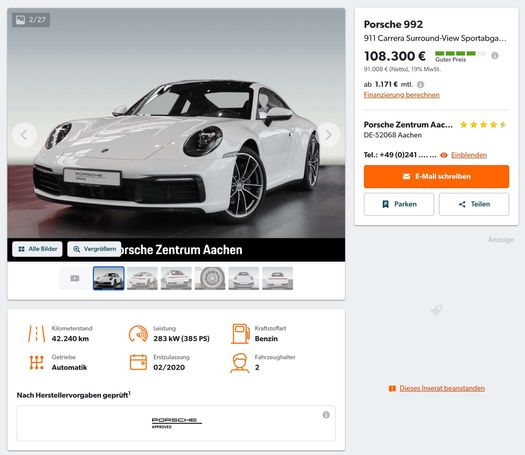525x455 pixels.
Task: Open monthly rate info icon
Action: pyautogui.click(x=421, y=84)
